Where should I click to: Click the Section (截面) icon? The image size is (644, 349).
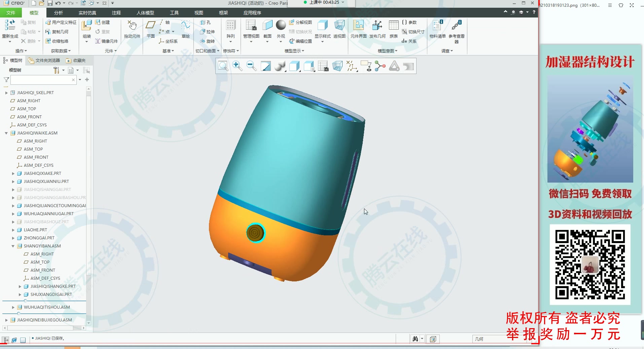click(x=267, y=26)
